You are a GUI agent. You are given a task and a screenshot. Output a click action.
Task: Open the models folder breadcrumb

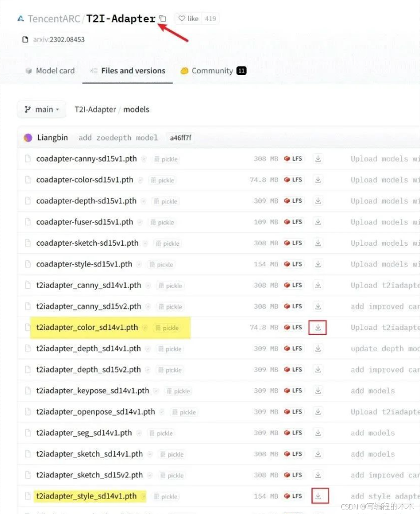tap(137, 109)
